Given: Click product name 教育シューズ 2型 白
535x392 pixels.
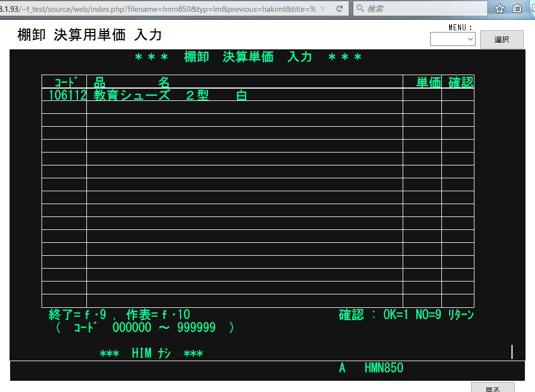Looking at the screenshot, I should [x=170, y=95].
